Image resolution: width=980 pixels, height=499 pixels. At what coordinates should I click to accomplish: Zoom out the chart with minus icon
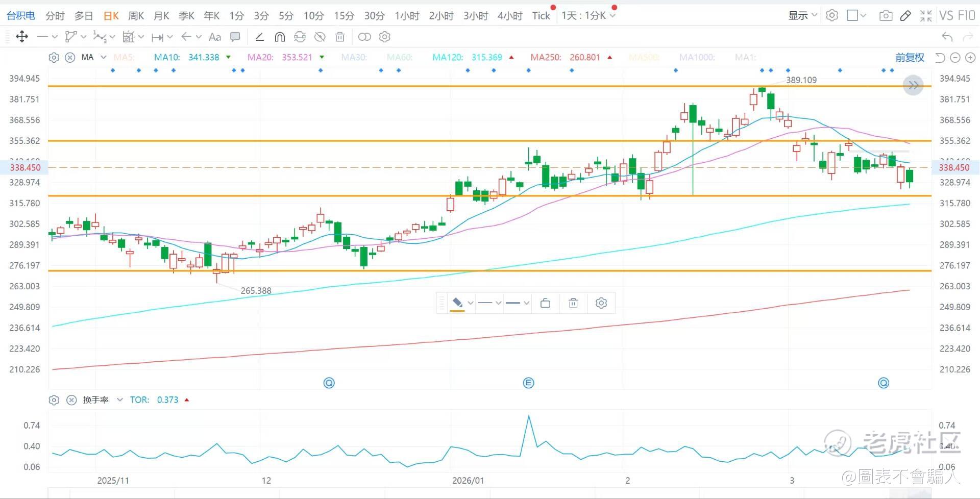click(x=955, y=58)
